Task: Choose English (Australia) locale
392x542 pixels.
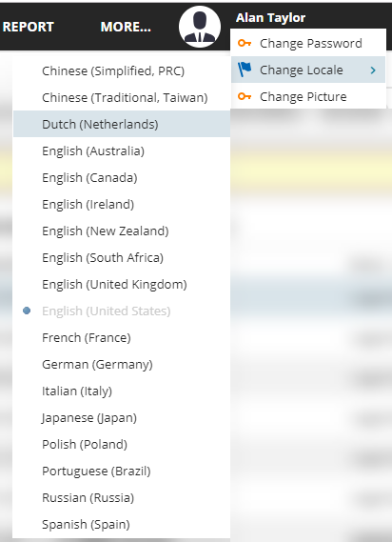Action: point(122,151)
